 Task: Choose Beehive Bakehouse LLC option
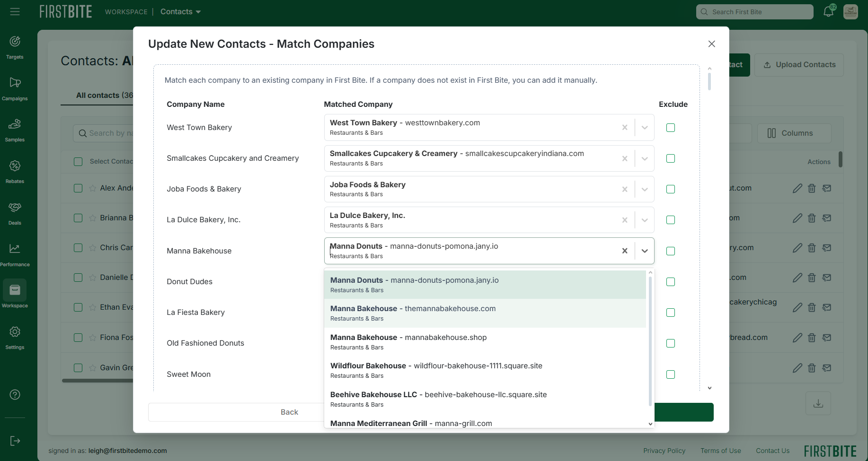tap(485, 399)
